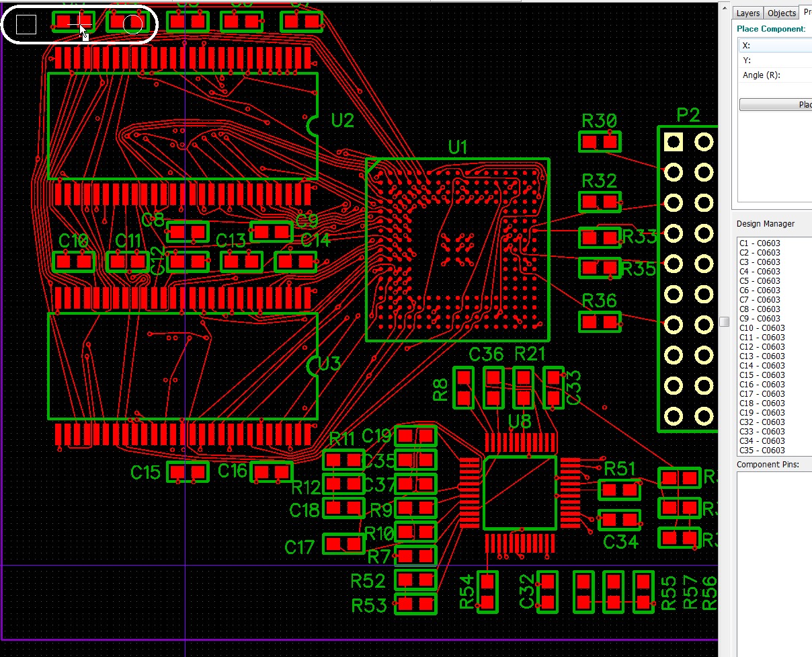Select the U8 QFP chip body
This screenshot has height=657, width=812.
[520, 493]
